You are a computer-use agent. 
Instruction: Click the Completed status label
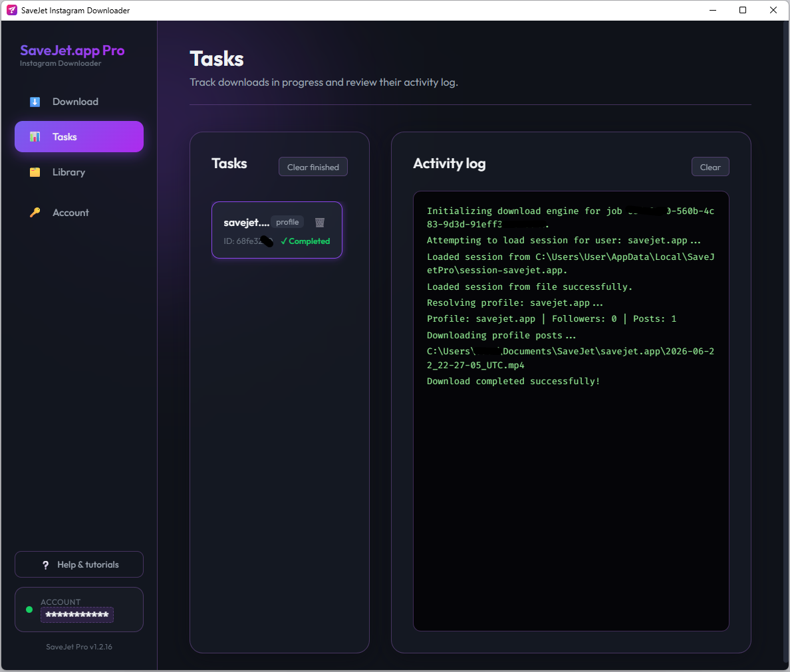pyautogui.click(x=305, y=241)
